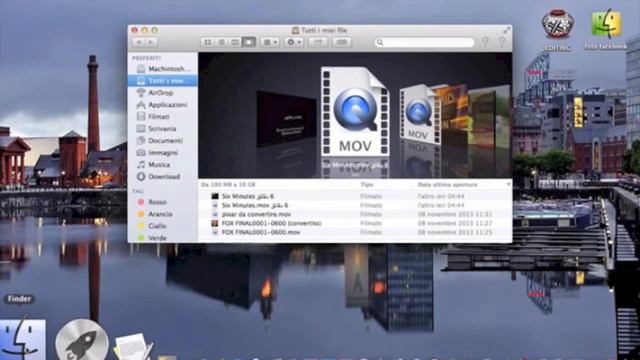Switch to column view
Screen dimensions: 640x360
tap(235, 42)
